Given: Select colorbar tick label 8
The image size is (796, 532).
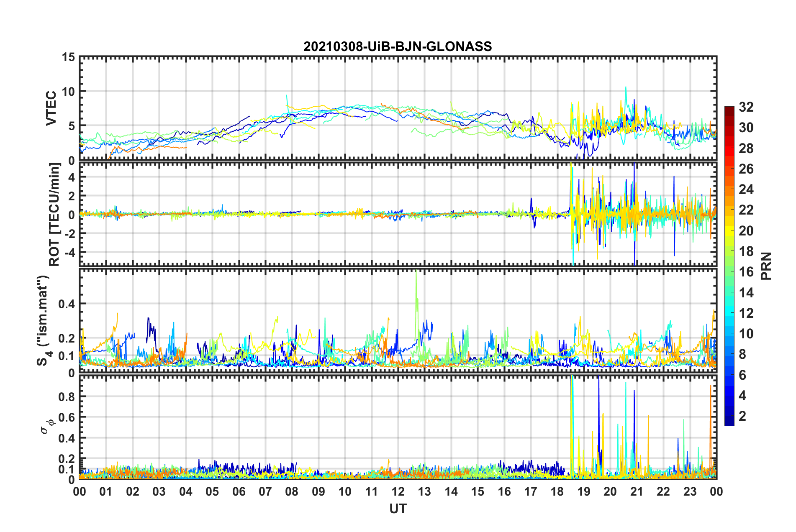Looking at the screenshot, I should pyautogui.click(x=742, y=354).
